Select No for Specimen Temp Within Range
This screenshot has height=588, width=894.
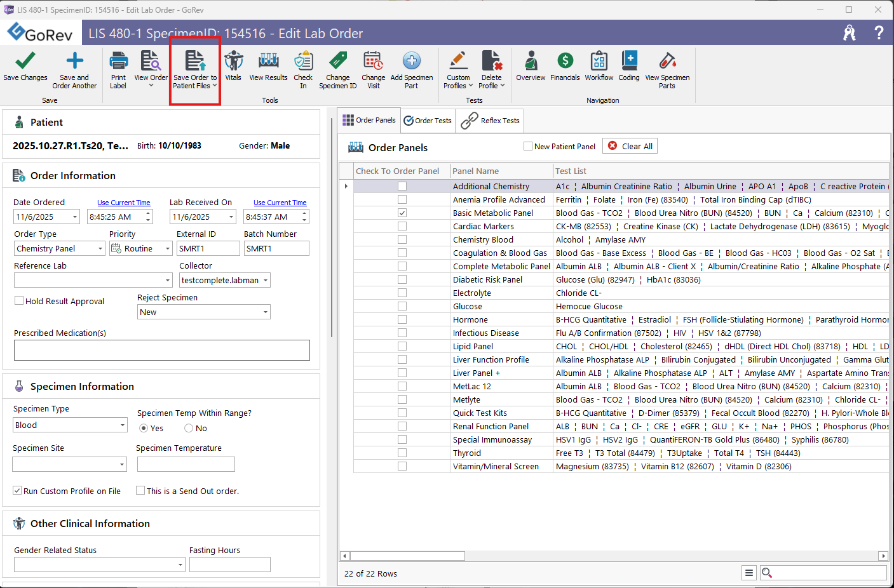(x=189, y=428)
